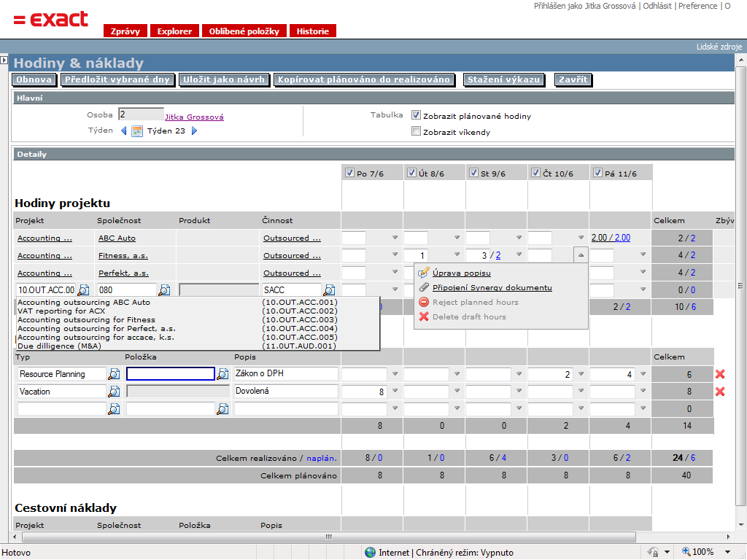Open item lookup in empty bottom row
747x560 pixels.
pos(222,408)
